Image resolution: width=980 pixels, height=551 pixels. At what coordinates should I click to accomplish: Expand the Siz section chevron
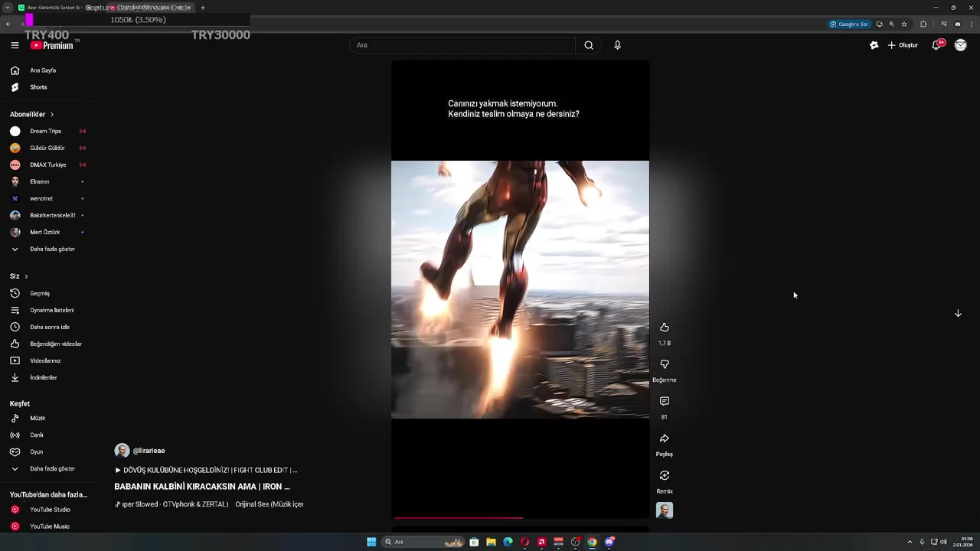click(26, 276)
